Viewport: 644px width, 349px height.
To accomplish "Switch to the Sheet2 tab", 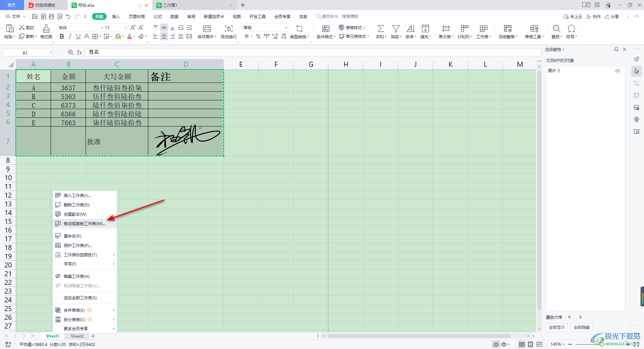I will coord(77,336).
